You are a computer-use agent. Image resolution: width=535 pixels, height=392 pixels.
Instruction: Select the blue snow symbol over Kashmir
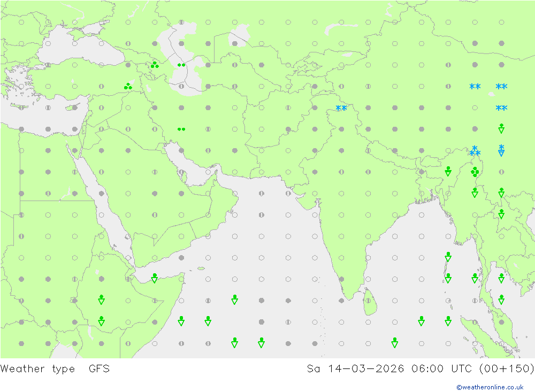click(341, 108)
